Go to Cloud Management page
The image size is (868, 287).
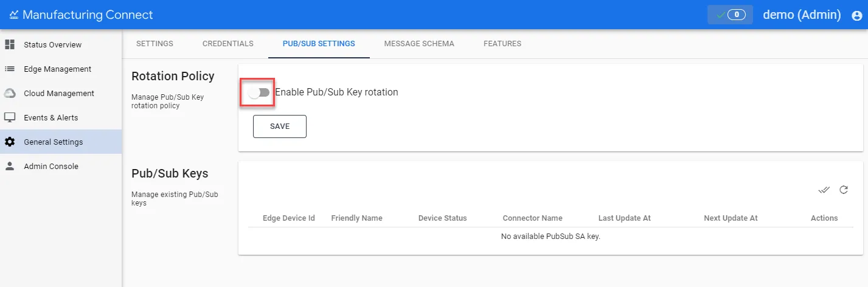[x=61, y=93]
